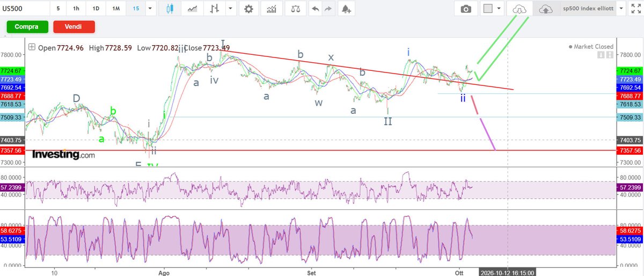Open the indicators menu
644x276 pixels.
[x=272, y=9]
